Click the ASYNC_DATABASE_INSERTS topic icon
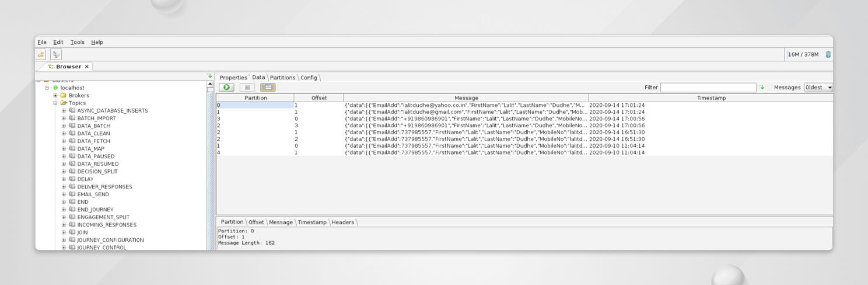Image resolution: width=868 pixels, height=285 pixels. point(72,110)
